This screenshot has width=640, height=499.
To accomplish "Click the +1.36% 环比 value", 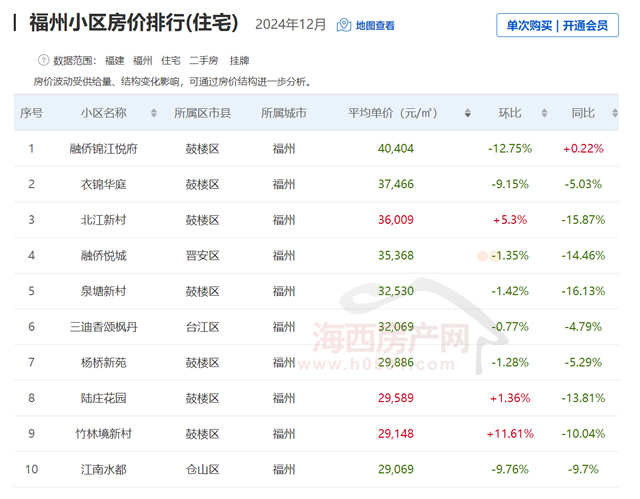I will [510, 398].
